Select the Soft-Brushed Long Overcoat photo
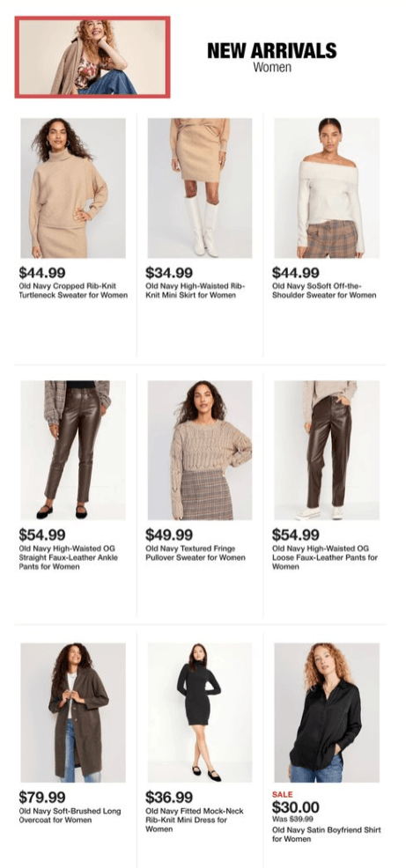 [73, 712]
